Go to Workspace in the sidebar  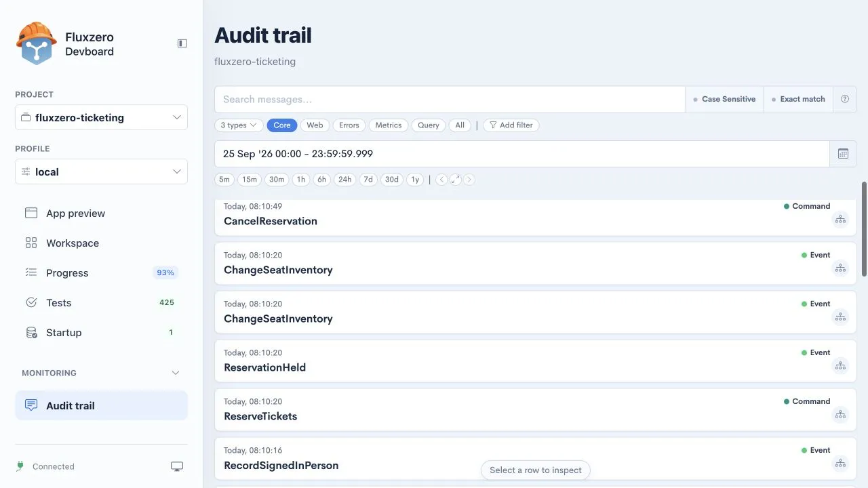click(x=101, y=243)
